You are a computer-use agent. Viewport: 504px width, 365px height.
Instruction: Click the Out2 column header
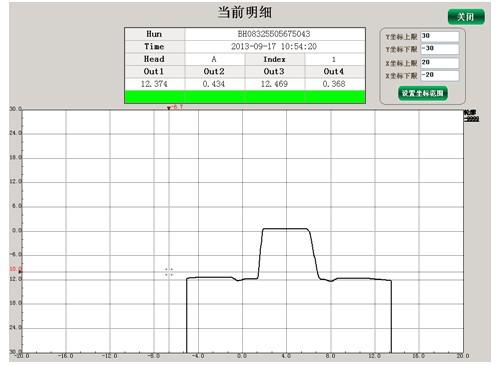(x=214, y=72)
